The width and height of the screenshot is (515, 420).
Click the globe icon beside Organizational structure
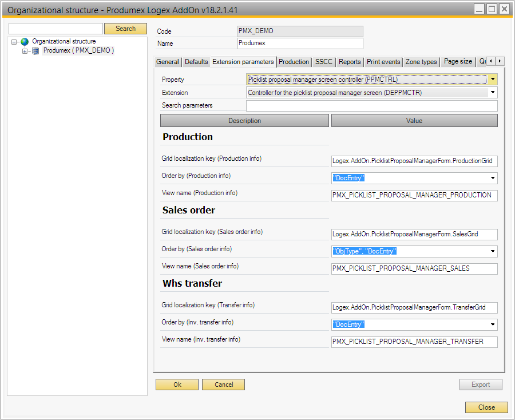pos(24,41)
